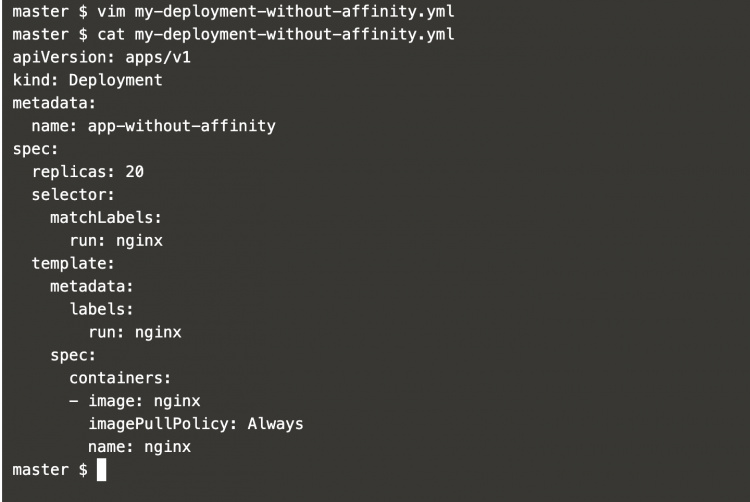Viewport: 750px width, 502px height.
Task: Click run: nginx directly under labels
Action: 134,331
